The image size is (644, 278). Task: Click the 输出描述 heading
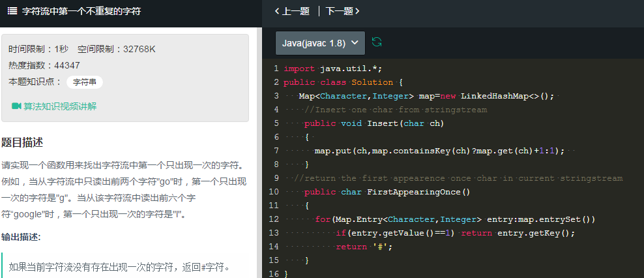tap(21, 238)
